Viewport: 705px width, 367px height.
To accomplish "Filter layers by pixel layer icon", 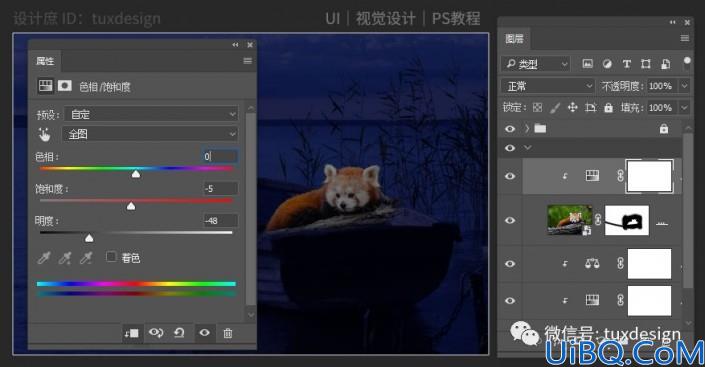I will (587, 64).
